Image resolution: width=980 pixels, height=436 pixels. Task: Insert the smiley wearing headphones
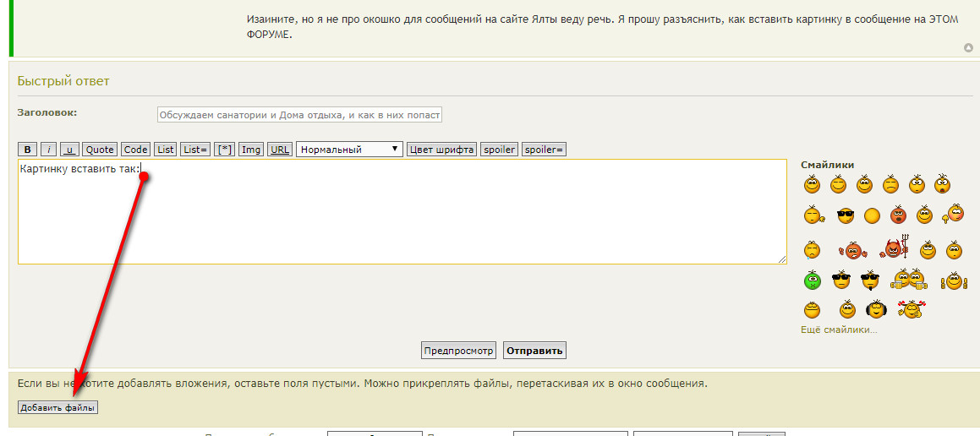coord(876,309)
